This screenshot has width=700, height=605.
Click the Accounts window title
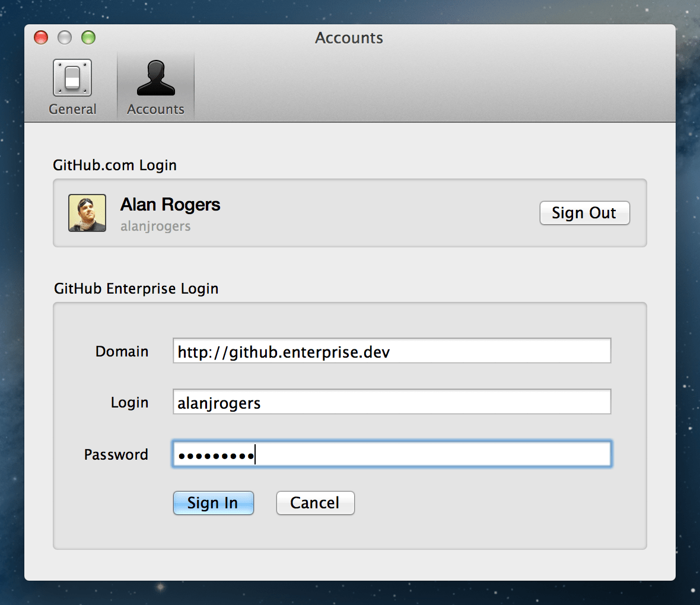click(x=349, y=38)
